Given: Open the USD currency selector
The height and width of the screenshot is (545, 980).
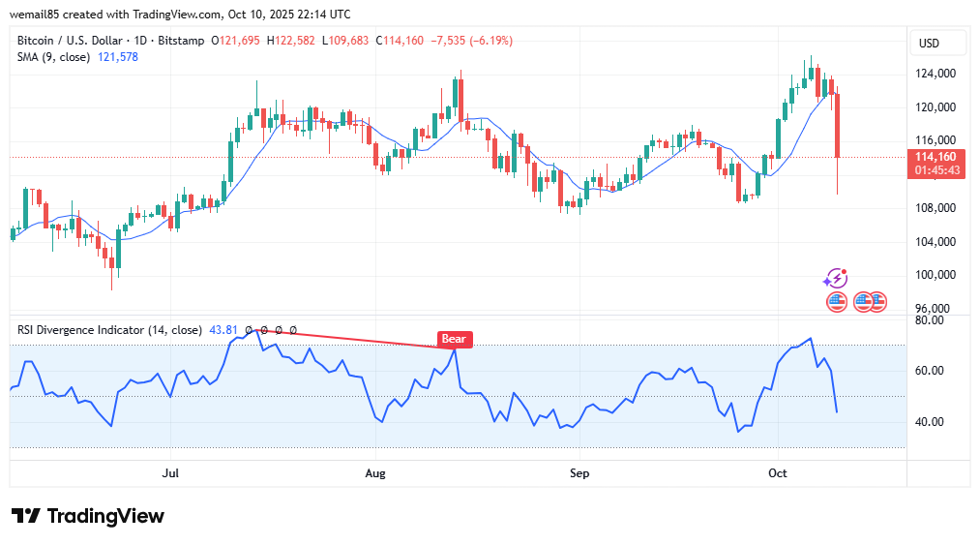Looking at the screenshot, I should [929, 44].
